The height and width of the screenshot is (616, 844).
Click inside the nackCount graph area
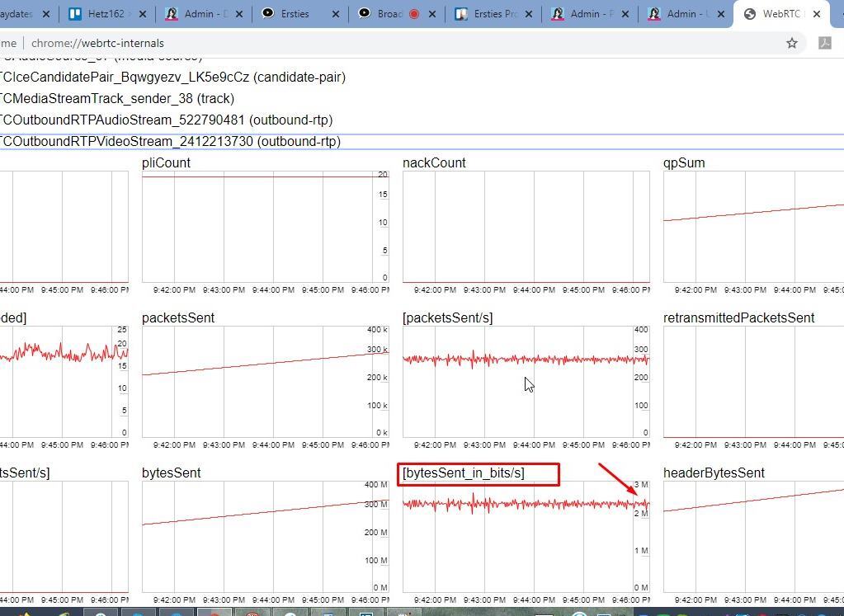click(516, 227)
